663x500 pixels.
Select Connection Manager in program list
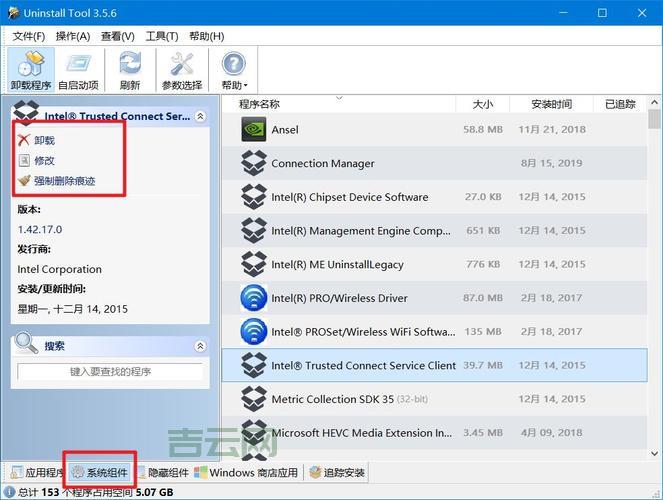[322, 164]
